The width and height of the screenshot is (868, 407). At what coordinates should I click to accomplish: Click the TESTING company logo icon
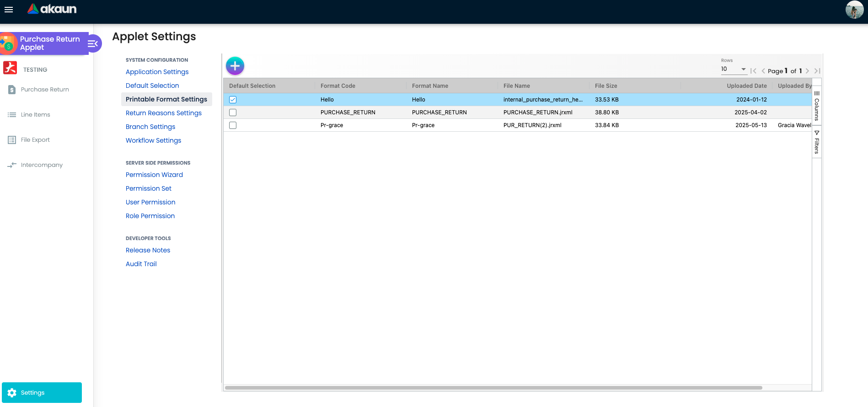coord(10,68)
